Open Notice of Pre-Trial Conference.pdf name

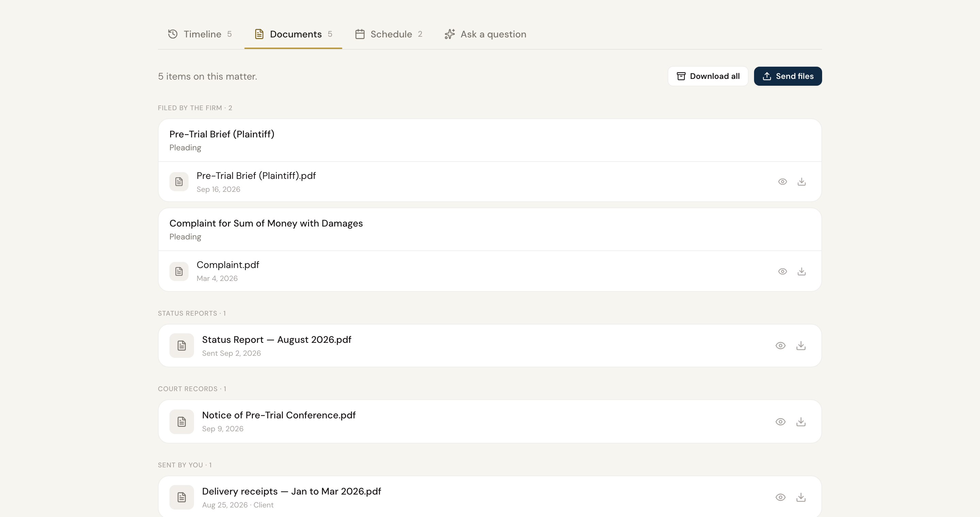279,415
